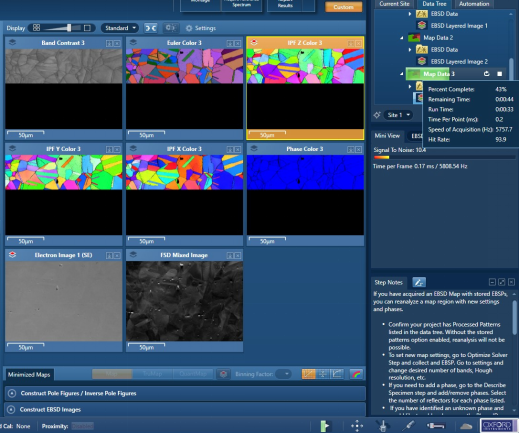Click the Custom button
This screenshot has width=520, height=433.
343,7
